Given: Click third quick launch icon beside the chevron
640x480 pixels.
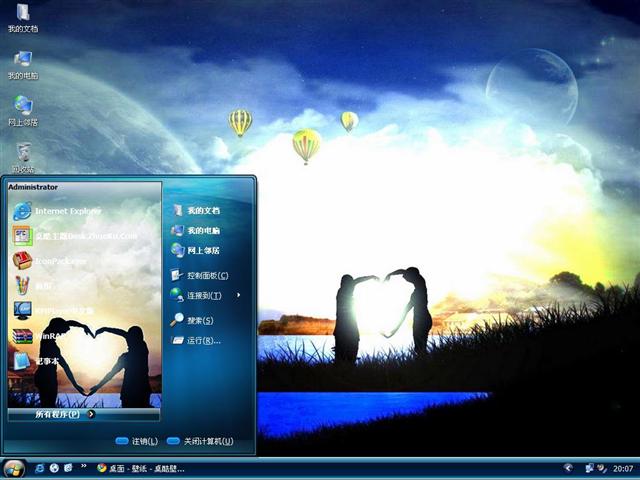Looking at the screenshot, I should pos(68,468).
